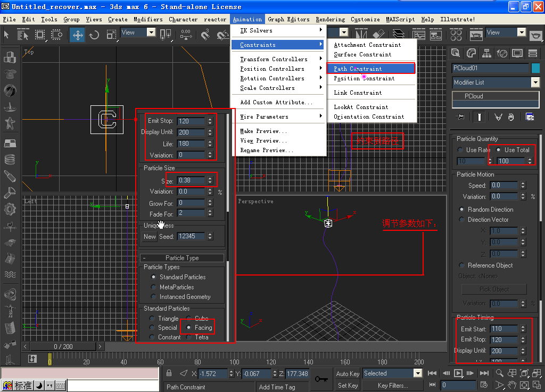
Task: Choose Random Direction particle motion
Action: pyautogui.click(x=461, y=210)
